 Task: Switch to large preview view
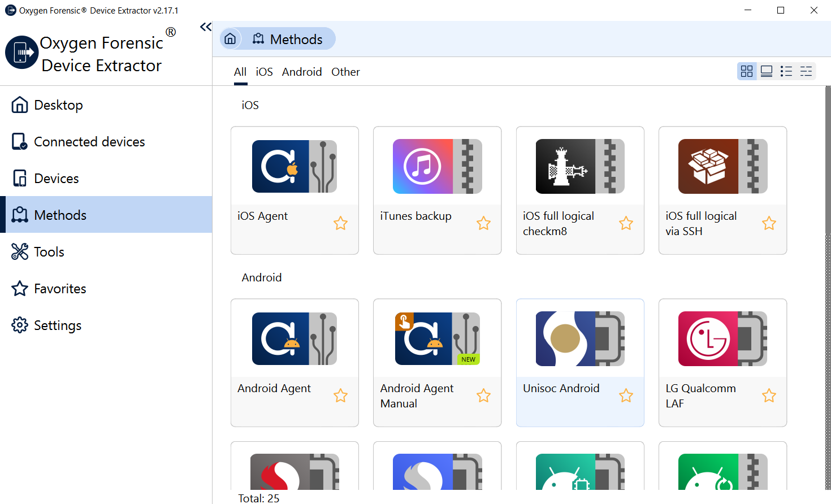(767, 71)
